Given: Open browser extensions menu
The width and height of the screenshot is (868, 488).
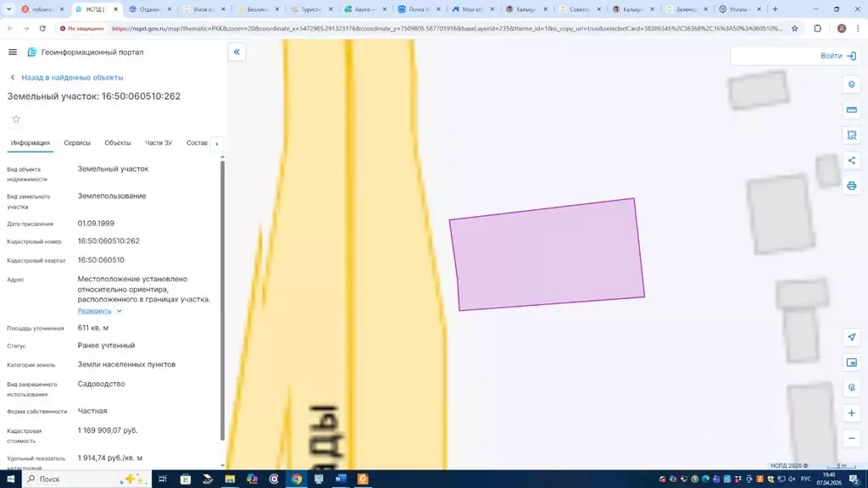Looking at the screenshot, I should (x=818, y=28).
